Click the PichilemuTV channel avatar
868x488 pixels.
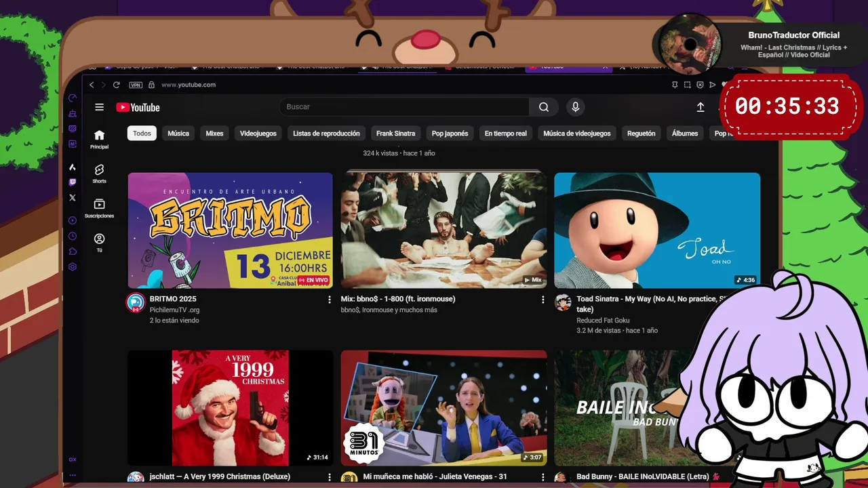(x=136, y=302)
